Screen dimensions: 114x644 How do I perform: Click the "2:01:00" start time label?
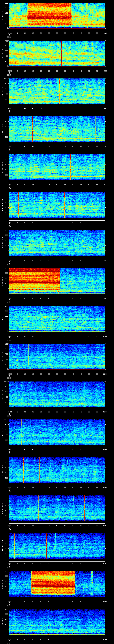tap(9, 33)
